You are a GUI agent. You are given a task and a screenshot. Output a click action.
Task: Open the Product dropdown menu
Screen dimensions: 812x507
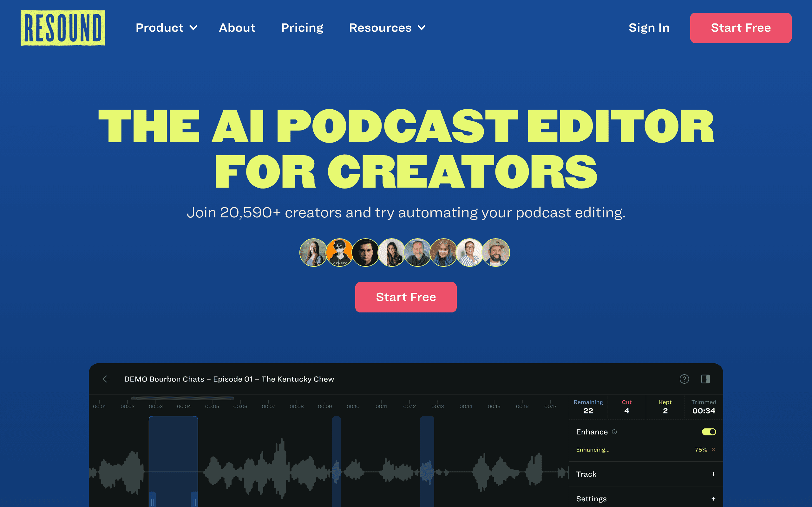[x=167, y=28]
